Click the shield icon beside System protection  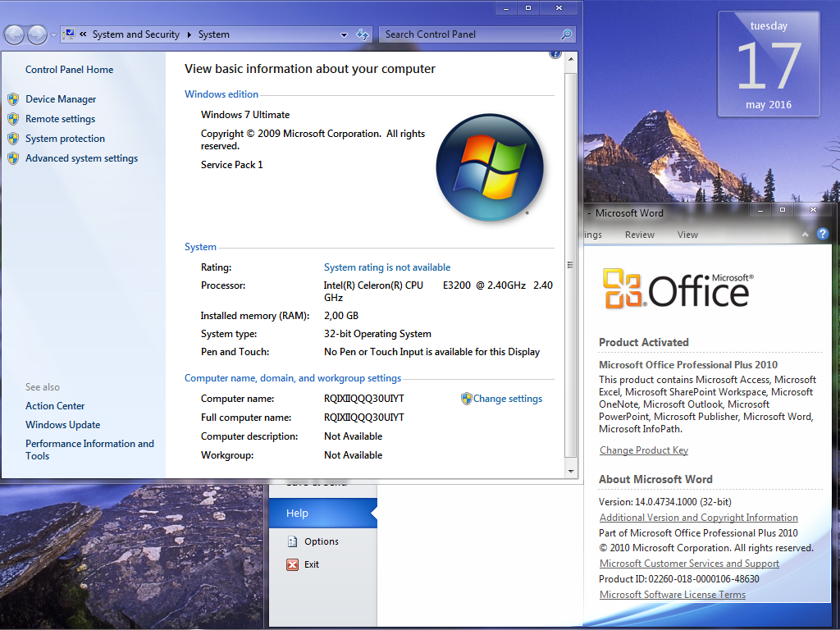[x=13, y=139]
